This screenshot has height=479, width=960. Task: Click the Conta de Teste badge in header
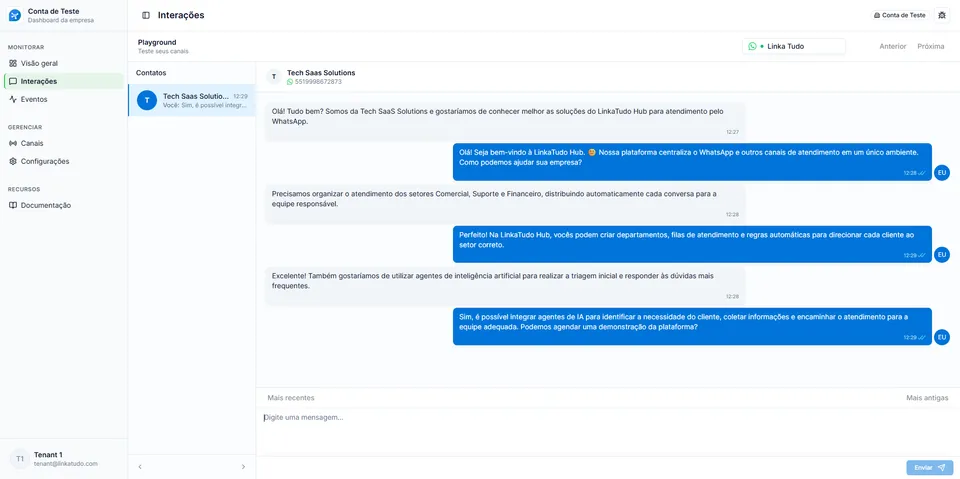tap(899, 15)
